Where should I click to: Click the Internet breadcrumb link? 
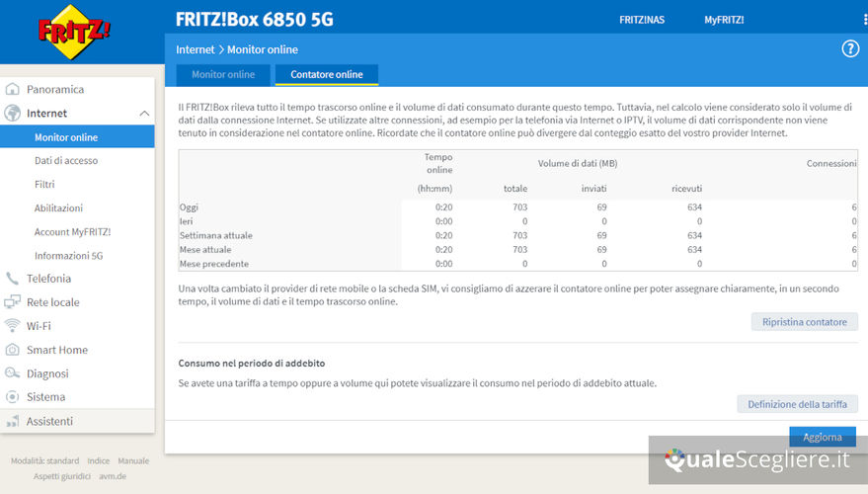195,49
